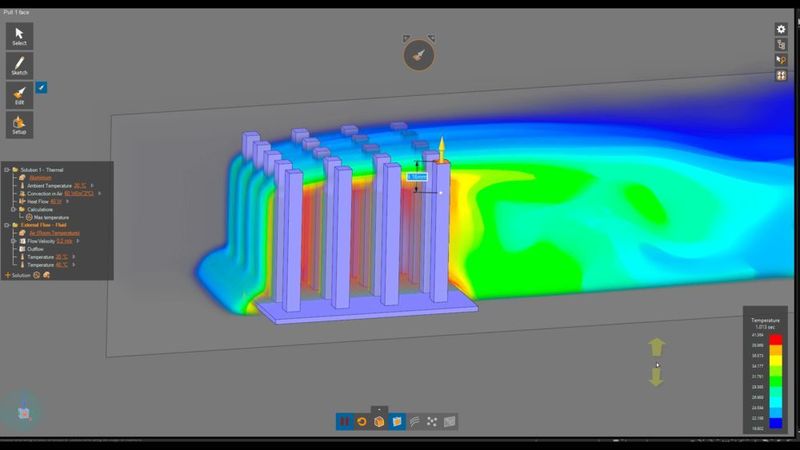
Task: Click the External Flow - Fluid label
Action: [43, 225]
